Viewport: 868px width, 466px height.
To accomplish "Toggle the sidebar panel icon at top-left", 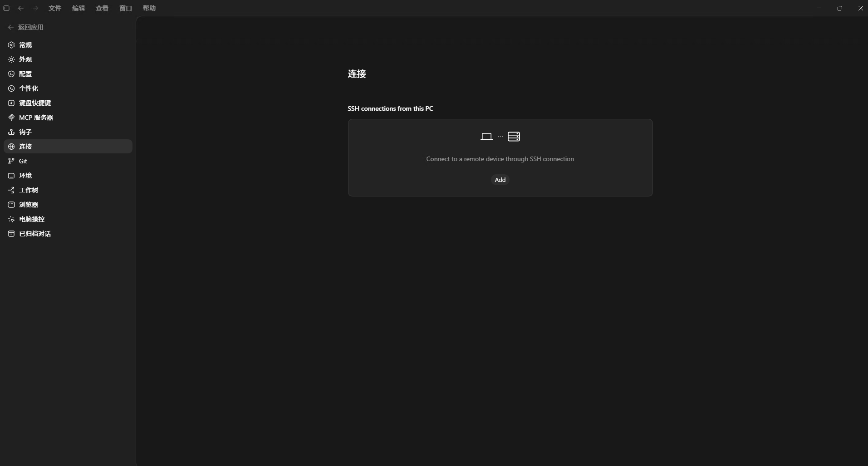I will [x=6, y=8].
